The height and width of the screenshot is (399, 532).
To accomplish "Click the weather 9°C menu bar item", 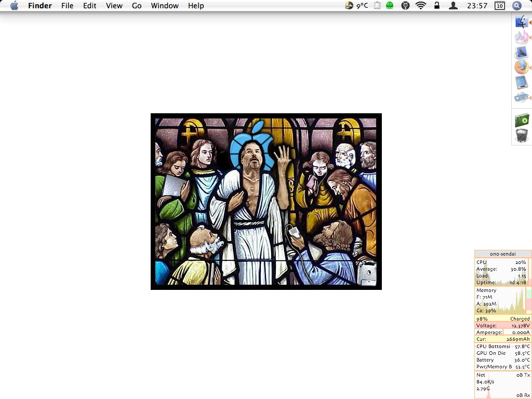I will point(356,5).
